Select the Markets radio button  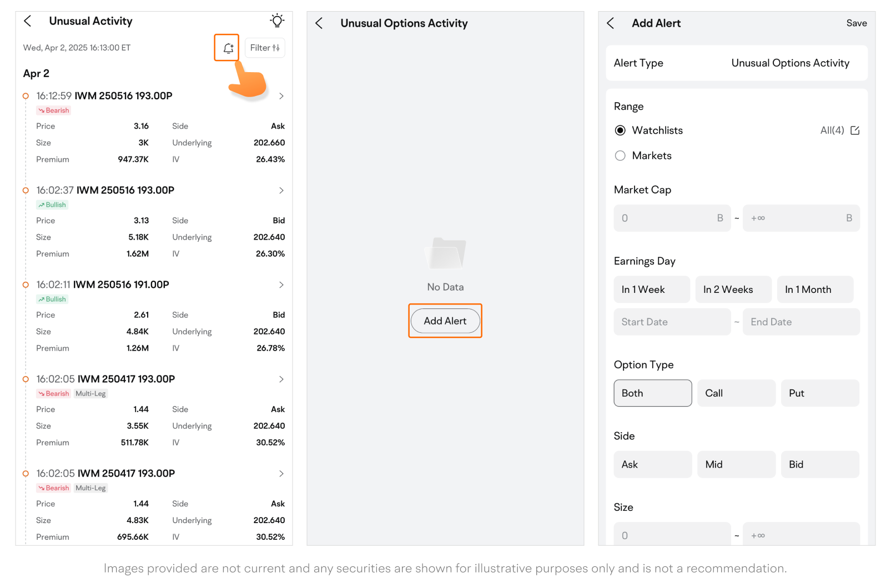620,156
